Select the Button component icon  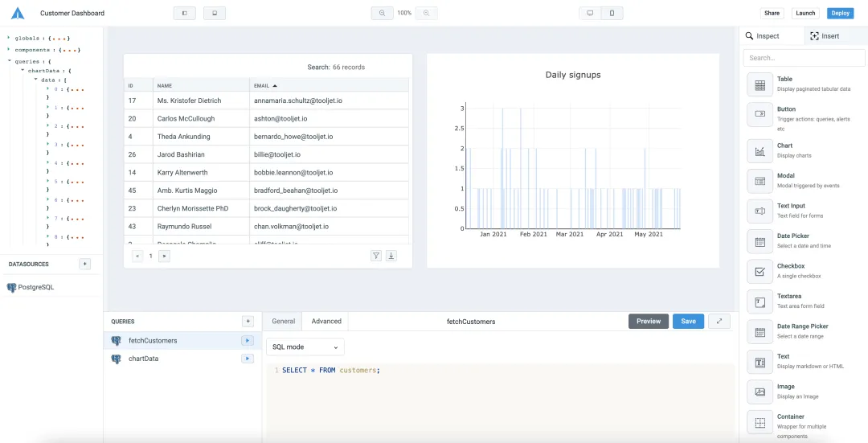[760, 113]
